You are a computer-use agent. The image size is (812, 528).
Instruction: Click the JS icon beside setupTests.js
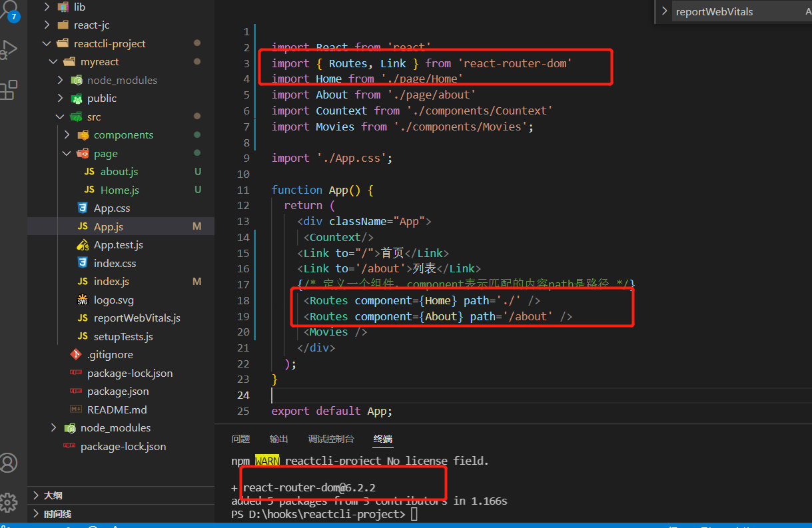coord(83,336)
